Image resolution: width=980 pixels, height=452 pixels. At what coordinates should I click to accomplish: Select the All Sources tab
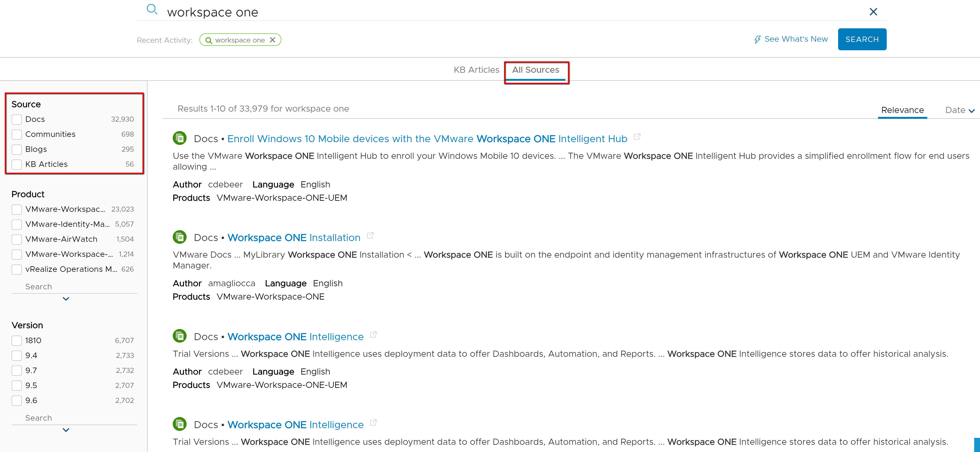[536, 70]
